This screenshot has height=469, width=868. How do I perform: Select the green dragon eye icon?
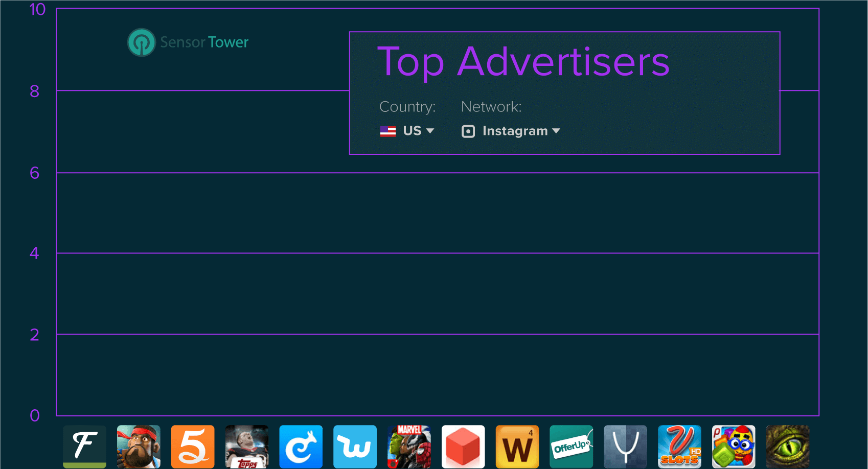(x=788, y=447)
